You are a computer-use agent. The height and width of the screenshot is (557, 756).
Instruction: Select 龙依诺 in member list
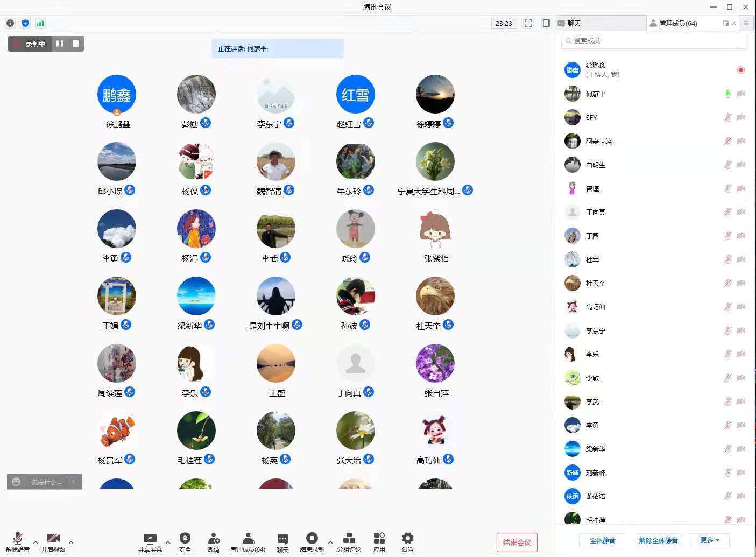[654, 496]
